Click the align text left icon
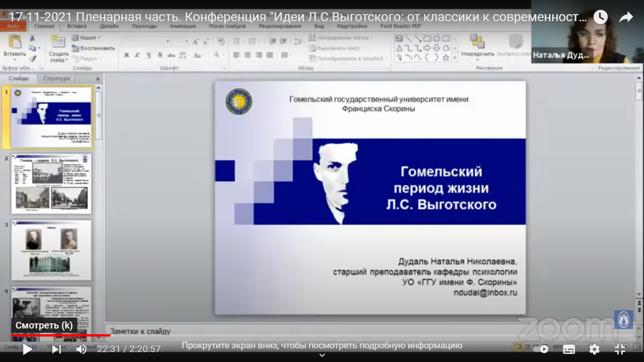 coord(237,55)
